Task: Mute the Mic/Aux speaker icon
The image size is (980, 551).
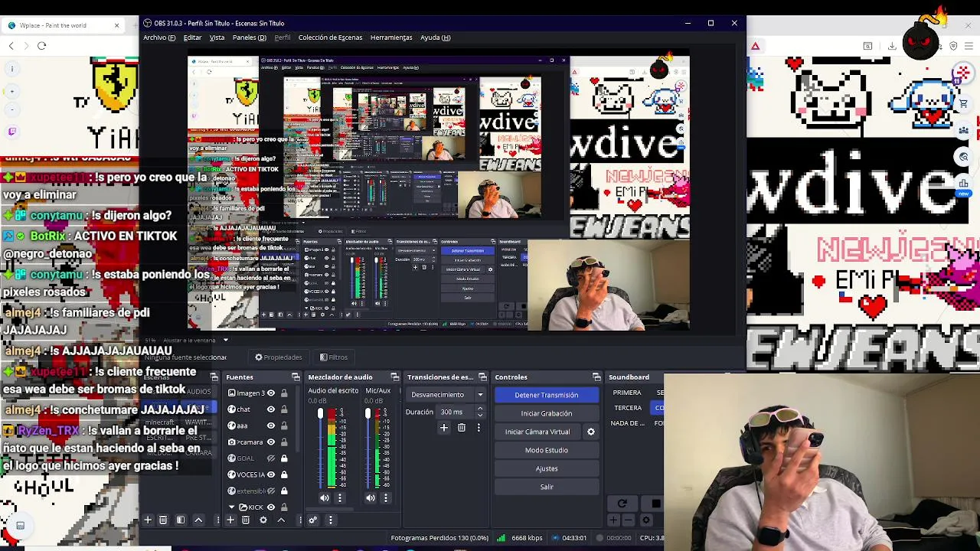Action: coord(371,498)
